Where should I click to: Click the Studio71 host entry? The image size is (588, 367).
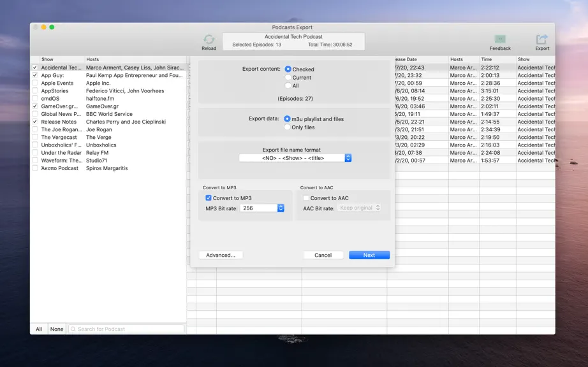tap(96, 161)
